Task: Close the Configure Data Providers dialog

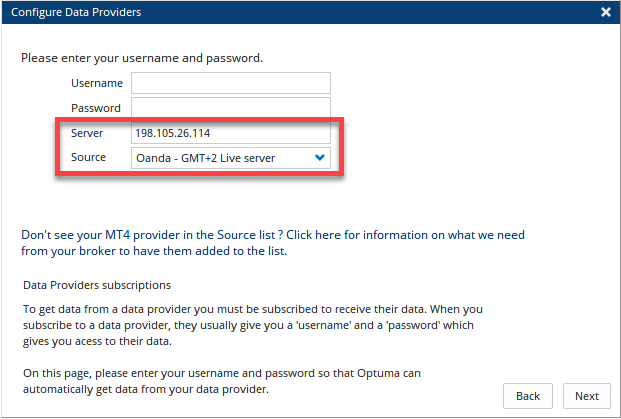Action: click(606, 12)
